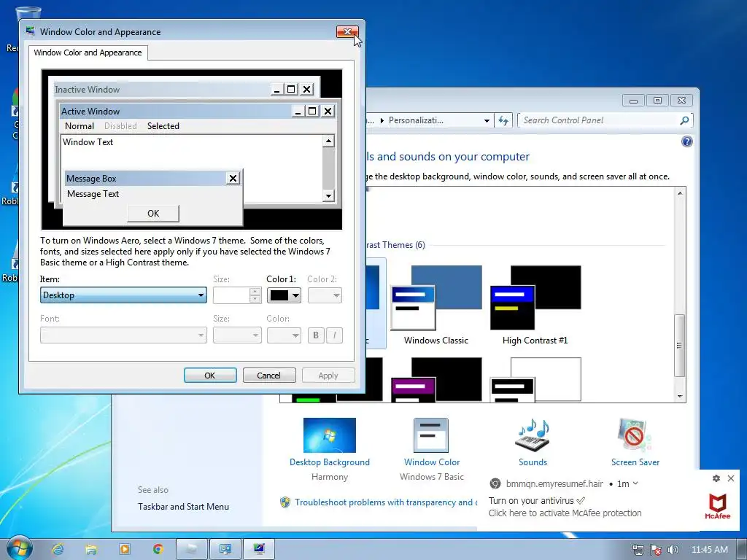Open the Windows Start button
747x560 pixels.
[20, 548]
